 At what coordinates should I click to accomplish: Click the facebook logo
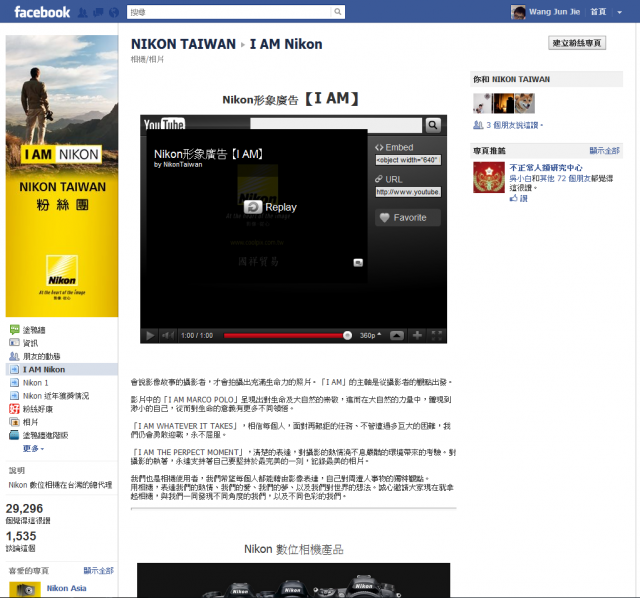click(42, 12)
